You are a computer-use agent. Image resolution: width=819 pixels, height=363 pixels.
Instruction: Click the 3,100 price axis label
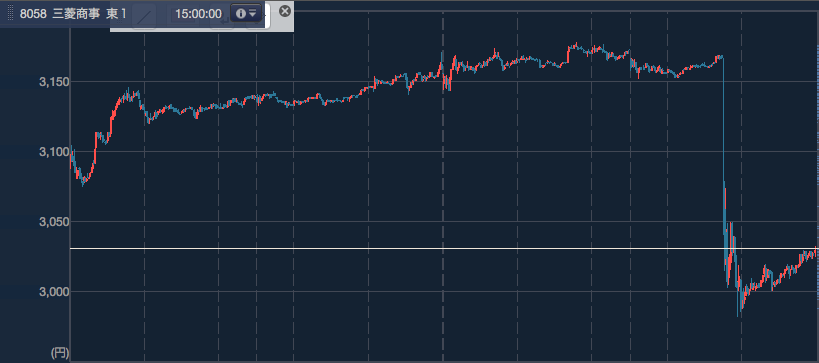coord(53,152)
